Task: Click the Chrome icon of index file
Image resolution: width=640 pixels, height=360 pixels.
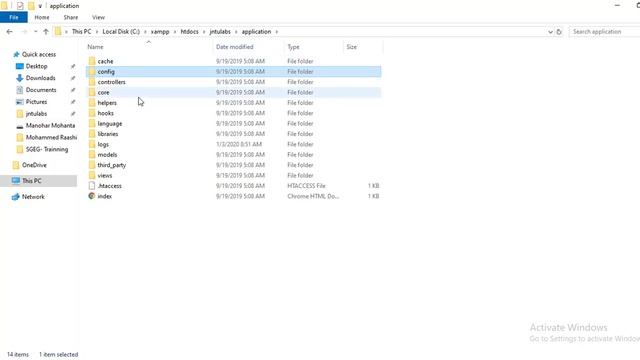Action: 92,196
